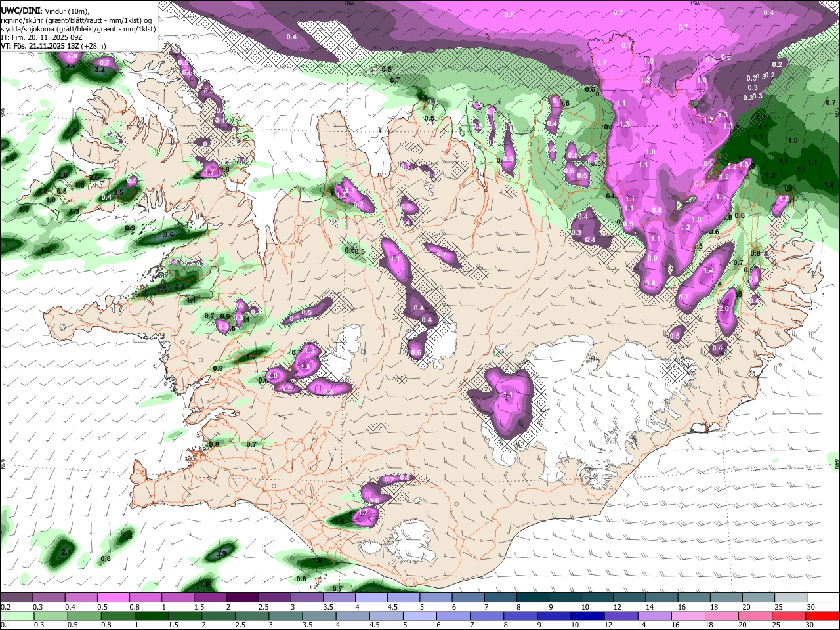The width and height of the screenshot is (840, 630).
Task: Click the palest green 0.1 swatch in lower legend
Action: pyautogui.click(x=17, y=616)
